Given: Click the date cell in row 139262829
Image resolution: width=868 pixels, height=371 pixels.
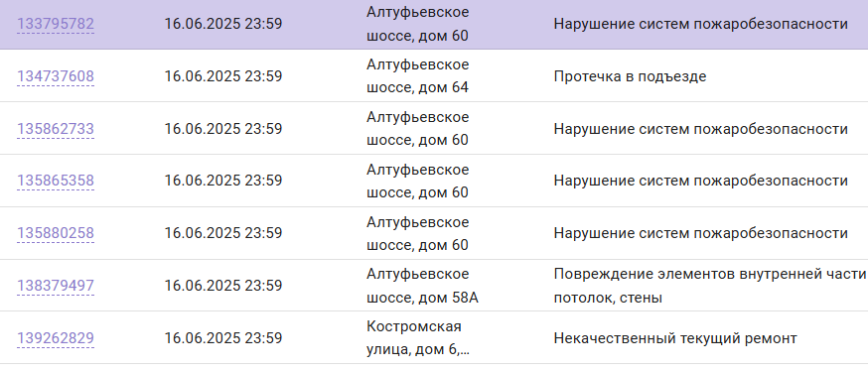Looking at the screenshot, I should [x=223, y=338].
